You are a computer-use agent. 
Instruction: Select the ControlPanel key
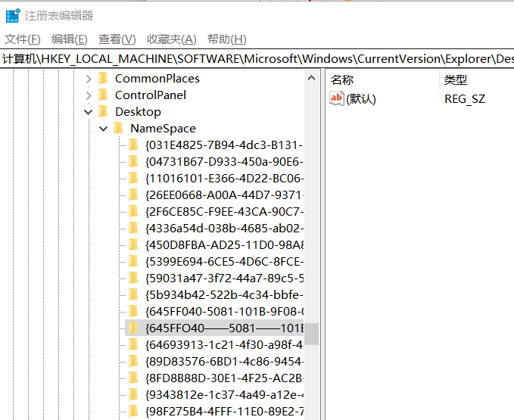[151, 95]
